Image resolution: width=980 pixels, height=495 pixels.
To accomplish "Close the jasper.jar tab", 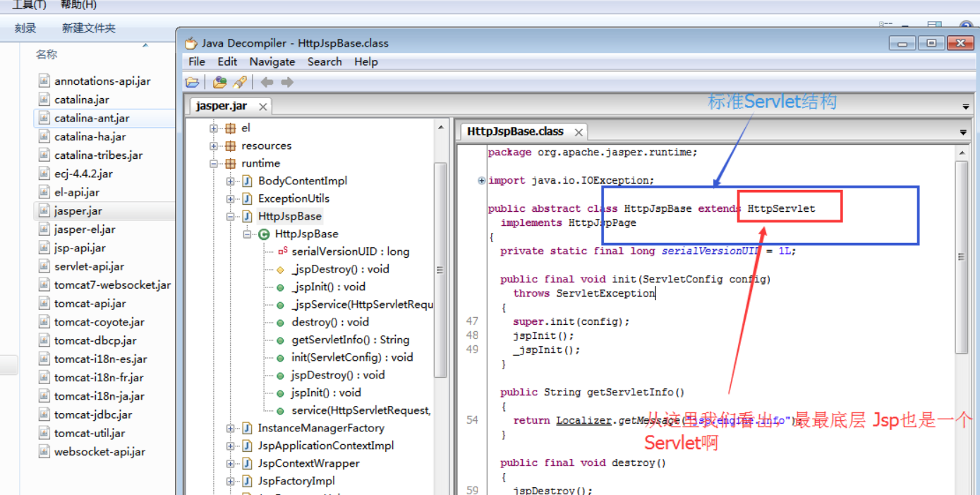I will 262,107.
